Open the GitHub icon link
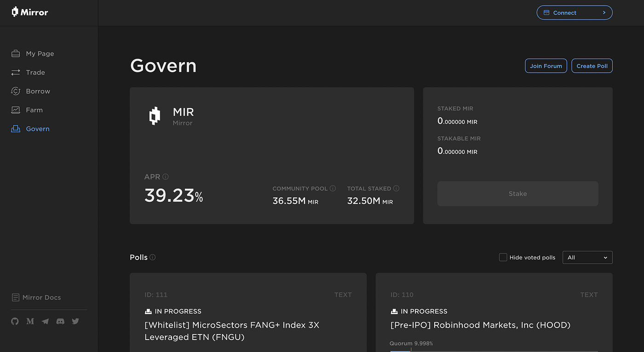This screenshot has height=352, width=644. point(15,321)
